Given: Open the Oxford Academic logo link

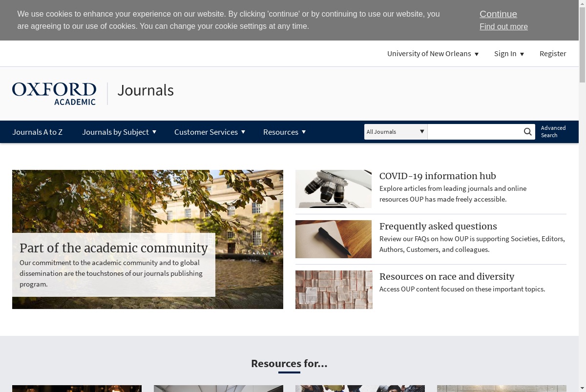Looking at the screenshot, I should 54,94.
